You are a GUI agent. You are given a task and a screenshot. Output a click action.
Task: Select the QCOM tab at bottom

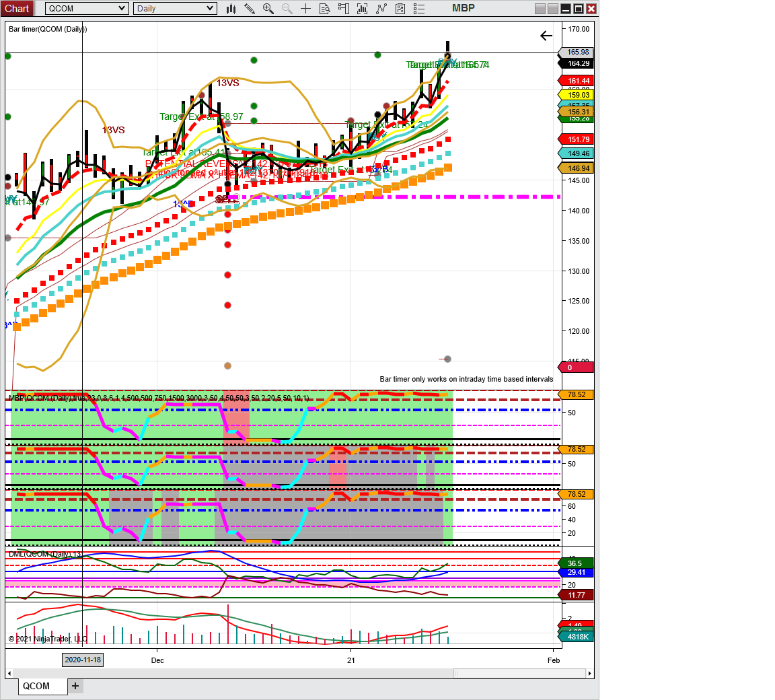(42, 686)
